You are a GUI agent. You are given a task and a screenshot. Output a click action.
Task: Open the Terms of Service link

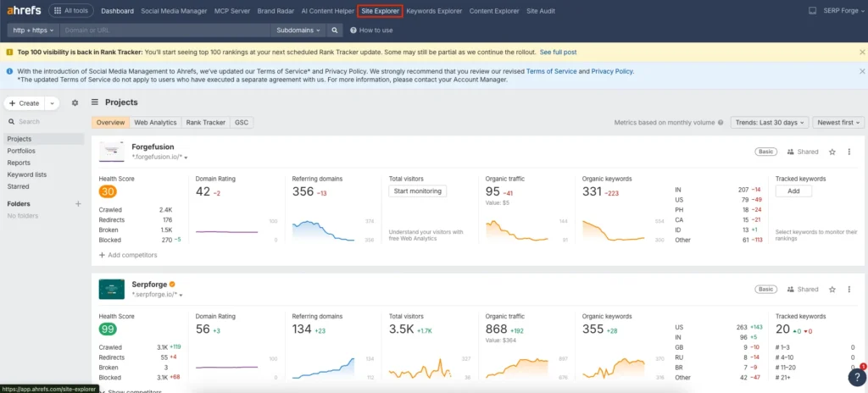click(551, 71)
